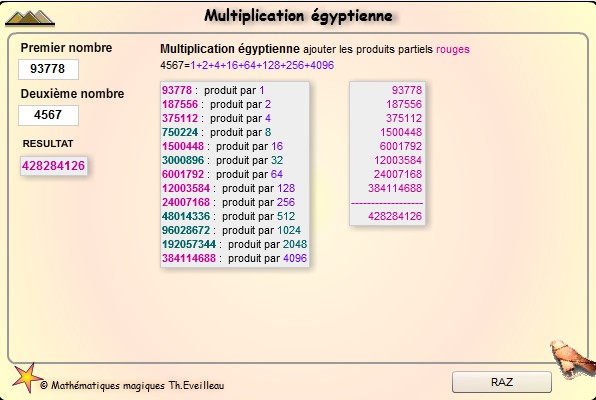
Task: Click the binary decomposition line 4567=1+2+4+16…
Action: 247,65
